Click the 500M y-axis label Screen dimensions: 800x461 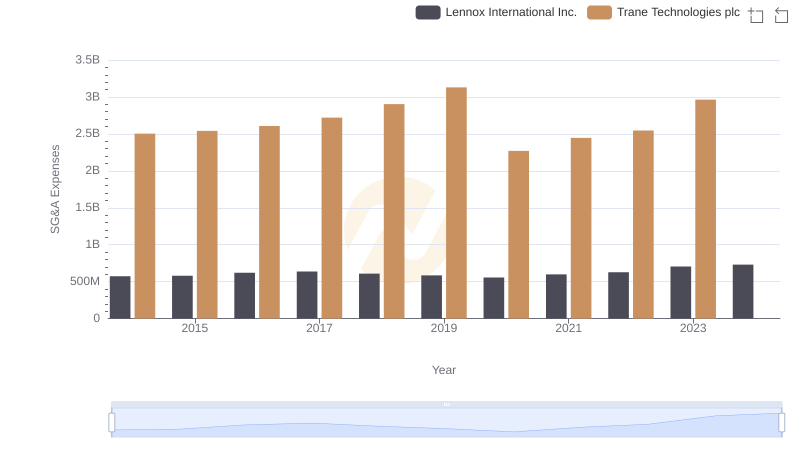85,281
